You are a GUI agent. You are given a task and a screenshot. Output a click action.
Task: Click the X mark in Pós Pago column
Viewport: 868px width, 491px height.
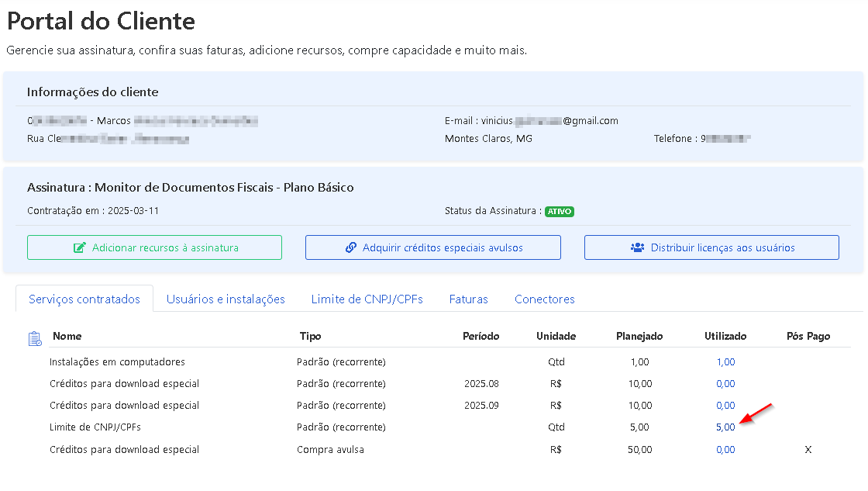tap(808, 450)
